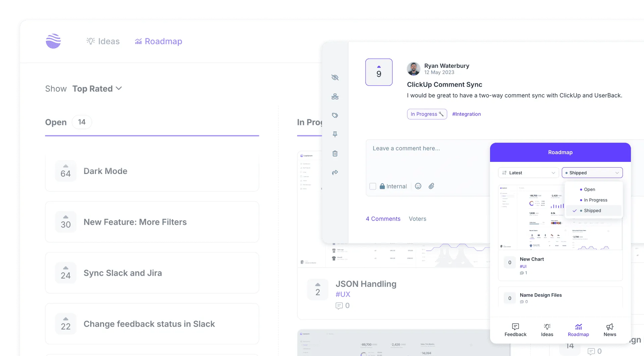Enable the Internal comment checkbox
The width and height of the screenshot is (644, 356).
373,186
